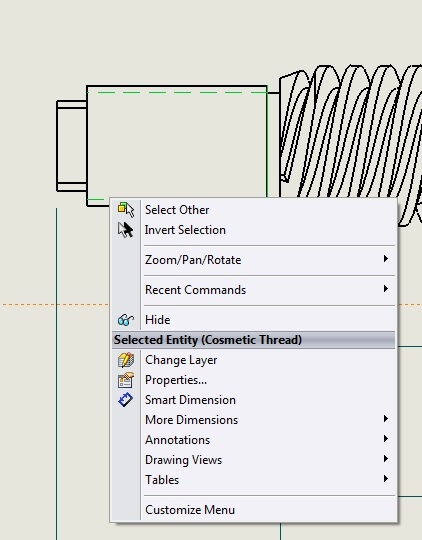Expand arrow next to More Dimensions
Image resolution: width=422 pixels, height=540 pixels.
tap(386, 419)
